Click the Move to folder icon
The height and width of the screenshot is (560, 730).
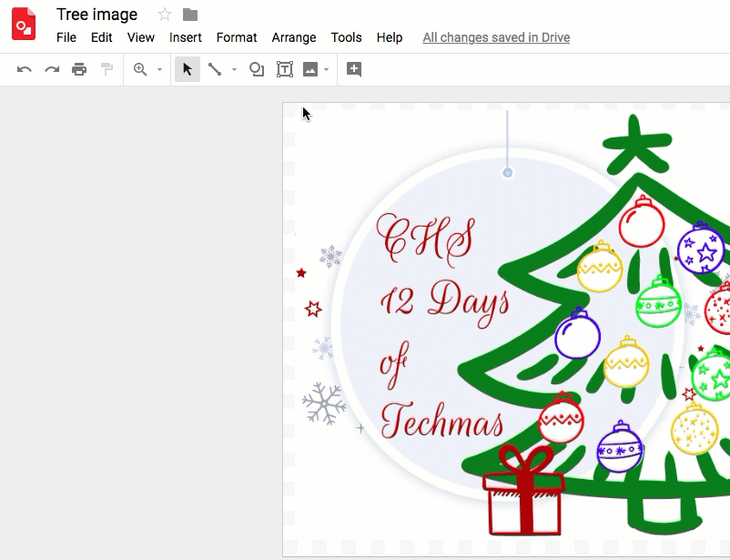(190, 15)
